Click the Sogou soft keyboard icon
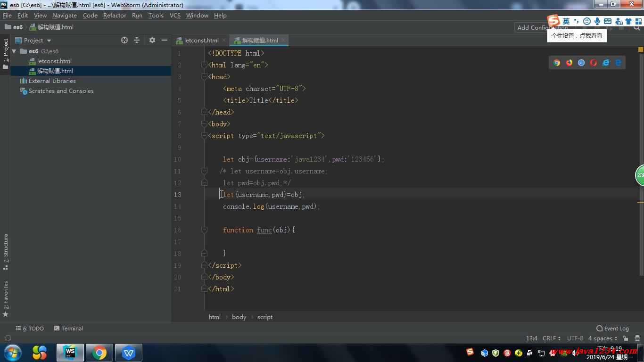Image resolution: width=644 pixels, height=362 pixels. click(608, 21)
